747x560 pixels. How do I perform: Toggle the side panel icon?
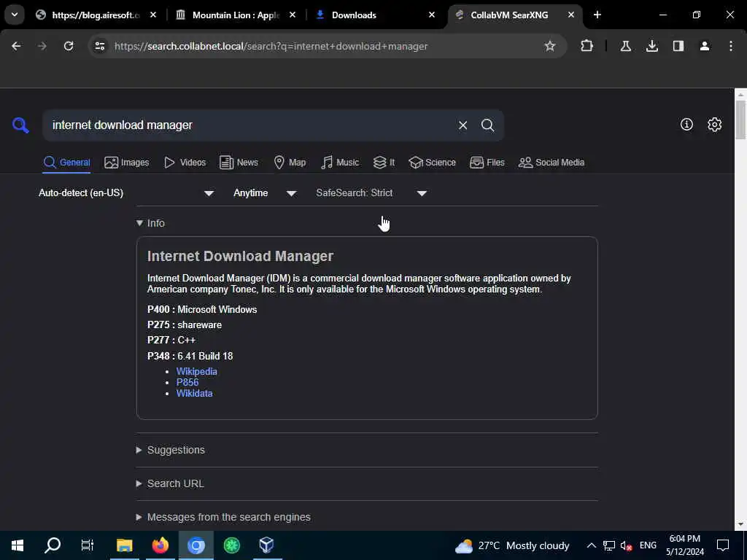[678, 46]
